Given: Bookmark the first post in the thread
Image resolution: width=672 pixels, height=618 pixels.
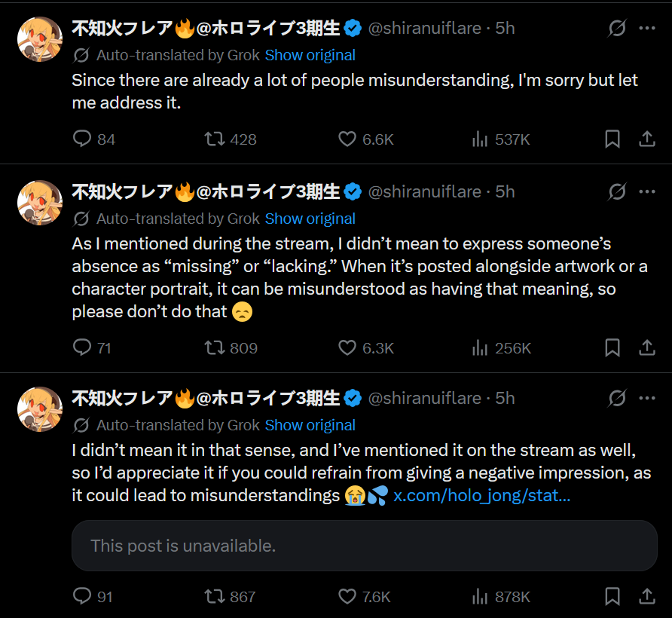Looking at the screenshot, I should (612, 139).
